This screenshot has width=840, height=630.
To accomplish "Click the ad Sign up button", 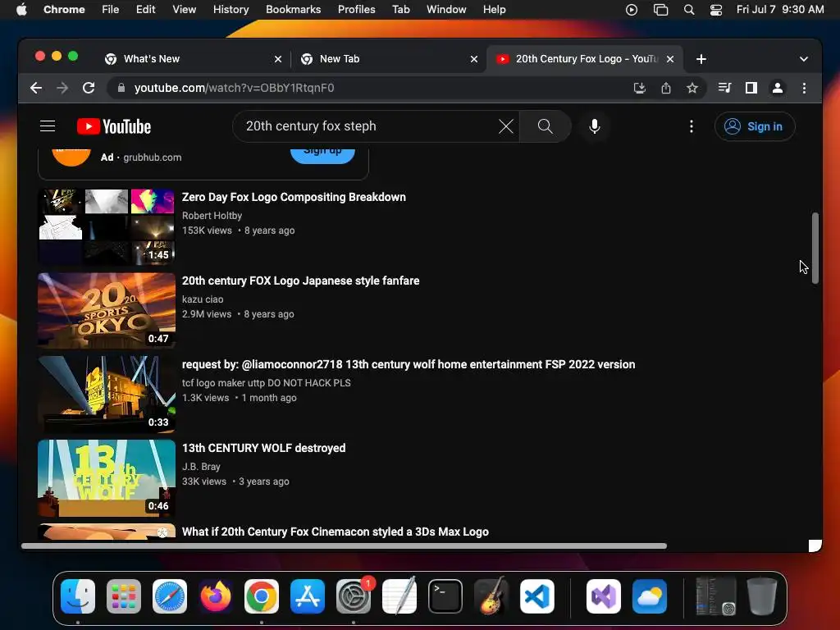I will pyautogui.click(x=322, y=153).
